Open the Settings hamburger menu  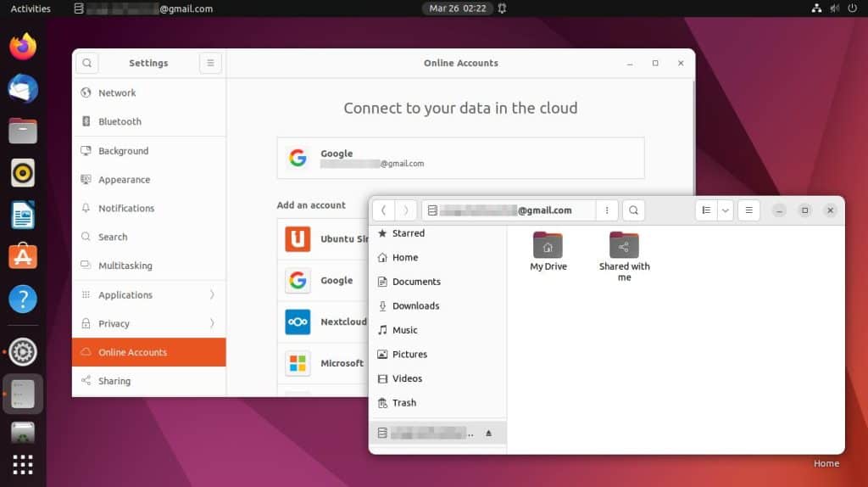coord(210,63)
